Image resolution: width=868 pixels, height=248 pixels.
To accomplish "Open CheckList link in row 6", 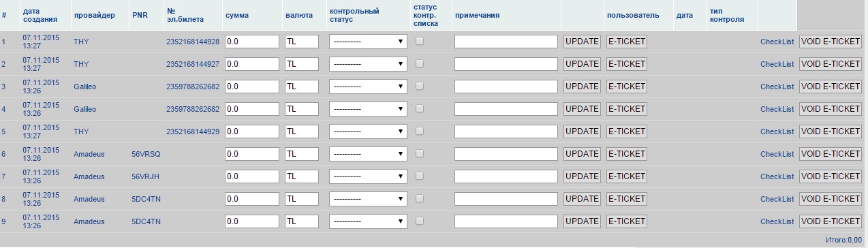I will click(x=777, y=154).
